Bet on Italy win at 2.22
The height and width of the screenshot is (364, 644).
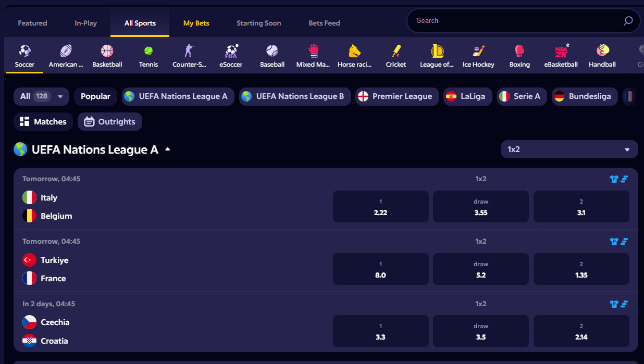pyautogui.click(x=381, y=207)
